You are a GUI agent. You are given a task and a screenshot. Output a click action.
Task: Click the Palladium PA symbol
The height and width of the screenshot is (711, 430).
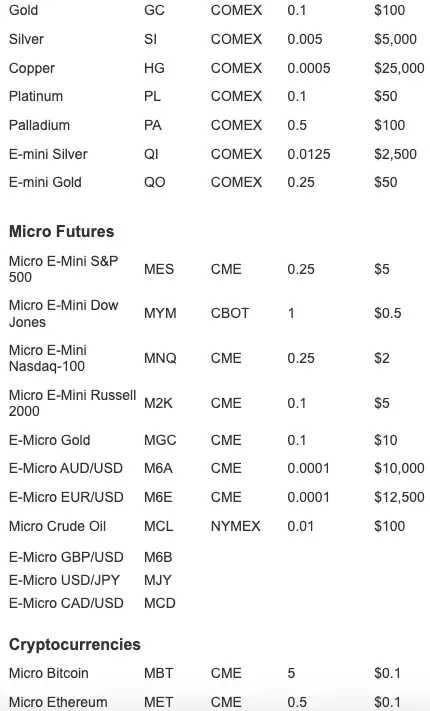click(152, 125)
